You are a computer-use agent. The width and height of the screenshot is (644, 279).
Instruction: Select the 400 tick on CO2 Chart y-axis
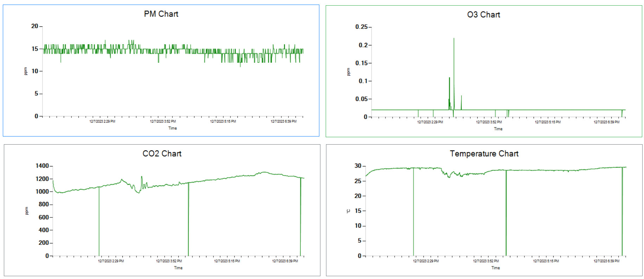(x=44, y=230)
